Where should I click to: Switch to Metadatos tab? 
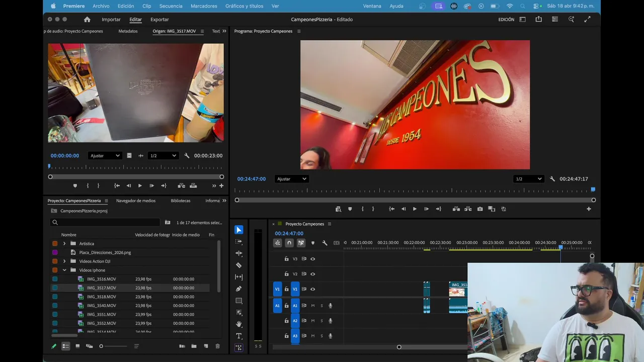(x=128, y=31)
